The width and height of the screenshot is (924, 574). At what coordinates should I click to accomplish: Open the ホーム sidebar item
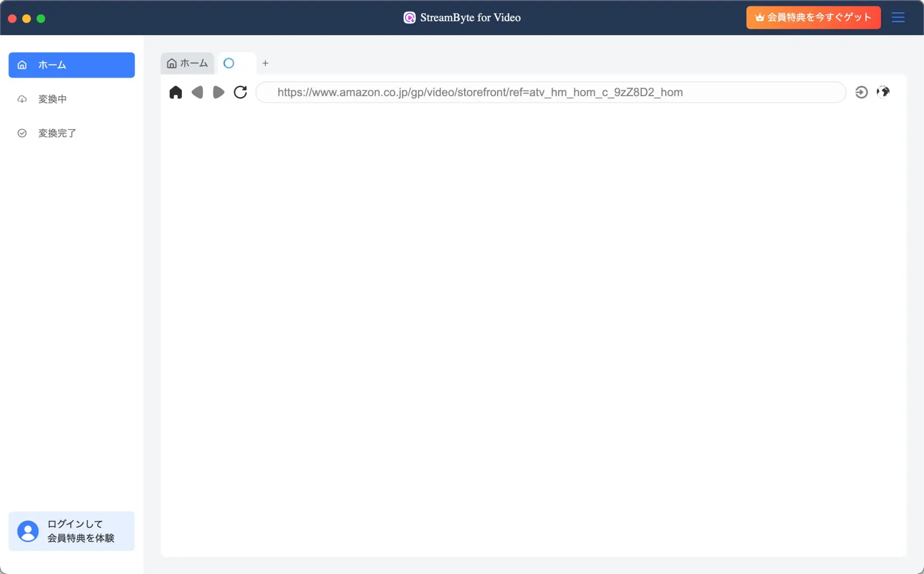click(x=71, y=65)
